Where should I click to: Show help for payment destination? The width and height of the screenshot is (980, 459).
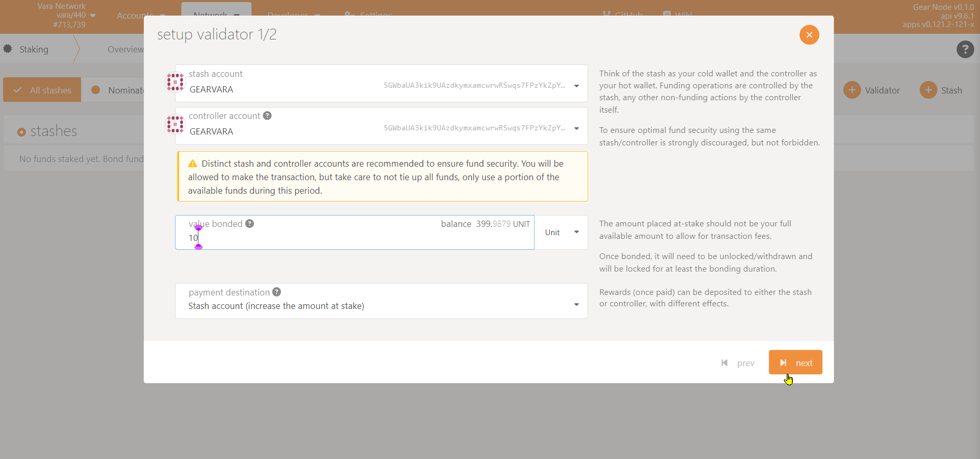(276, 292)
